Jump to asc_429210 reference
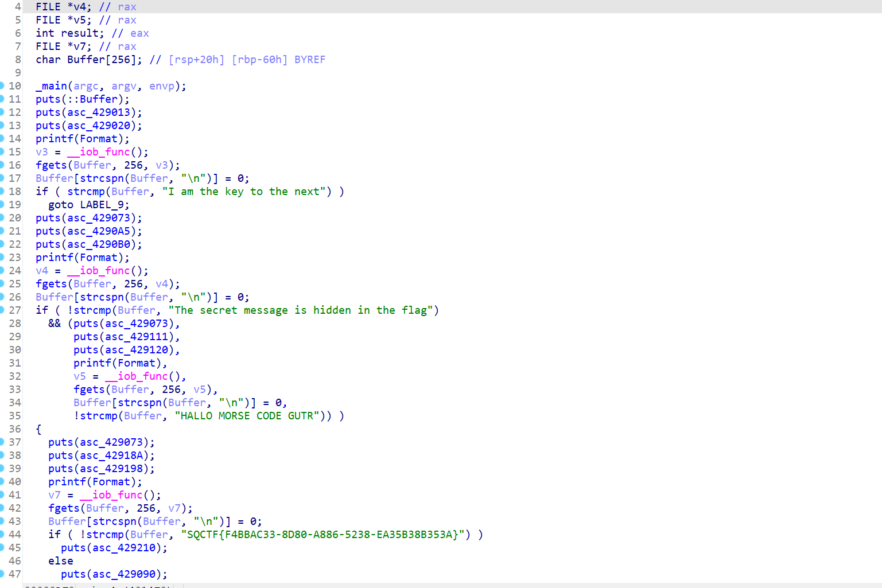 pos(124,548)
